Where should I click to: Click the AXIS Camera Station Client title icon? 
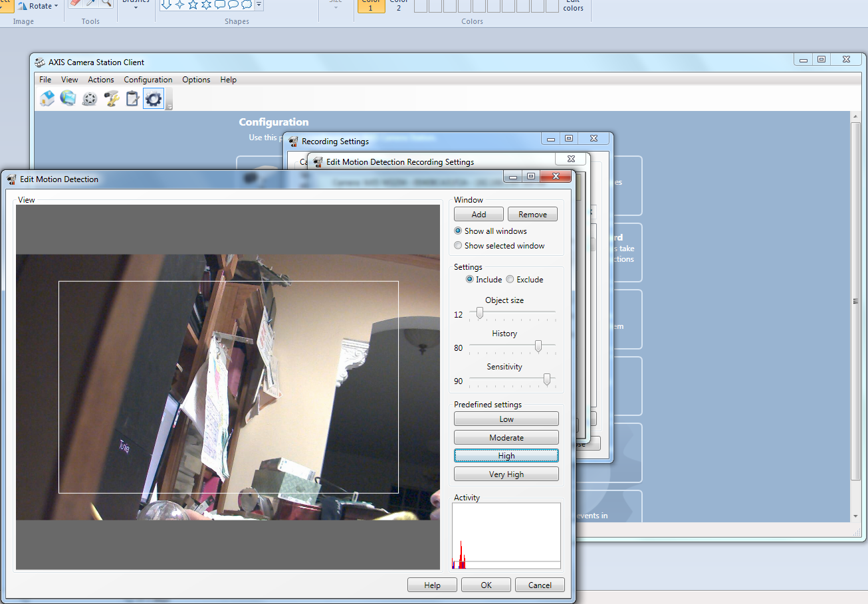[x=41, y=62]
